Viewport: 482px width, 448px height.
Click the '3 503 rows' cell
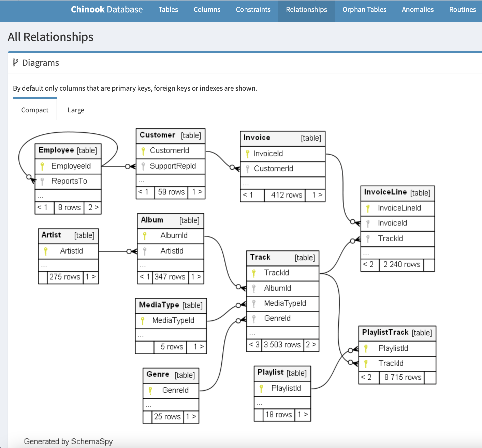282,345
